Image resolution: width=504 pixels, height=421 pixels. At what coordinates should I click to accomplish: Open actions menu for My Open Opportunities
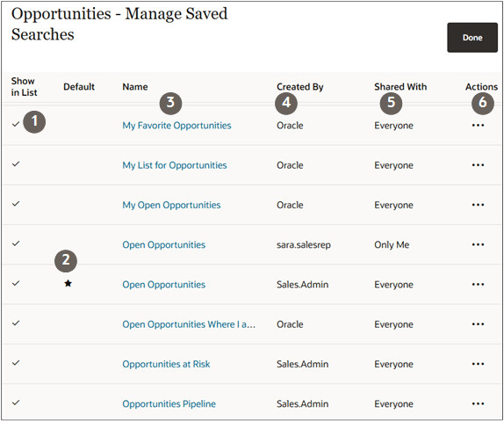478,205
